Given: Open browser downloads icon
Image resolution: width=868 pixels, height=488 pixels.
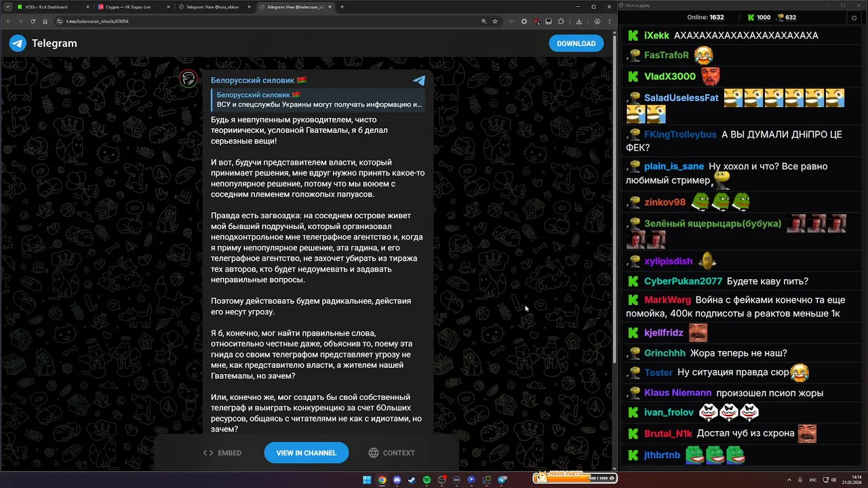Looking at the screenshot, I should 579,21.
